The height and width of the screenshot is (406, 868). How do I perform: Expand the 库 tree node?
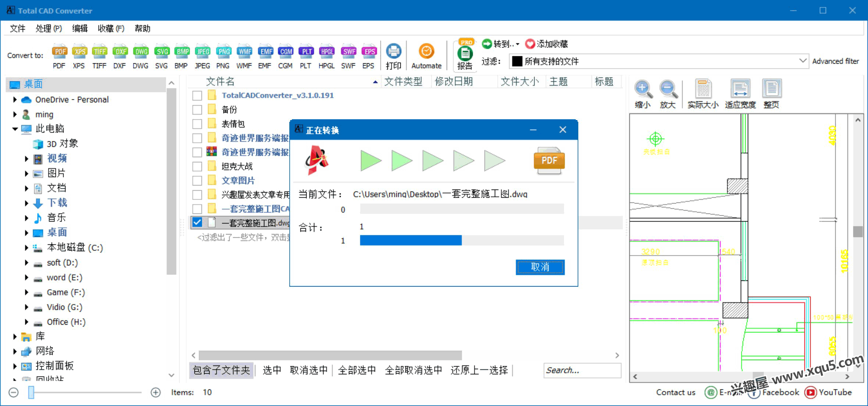[15, 336]
